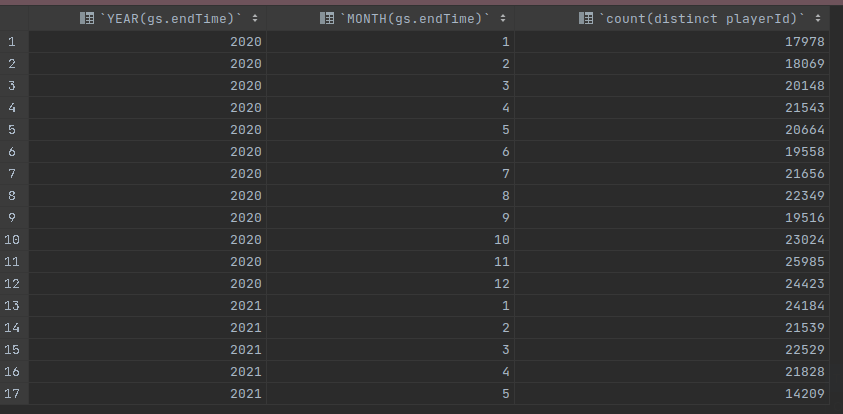This screenshot has height=414, width=843.
Task: Click the month cell 10 in row 10
Action: (390, 240)
